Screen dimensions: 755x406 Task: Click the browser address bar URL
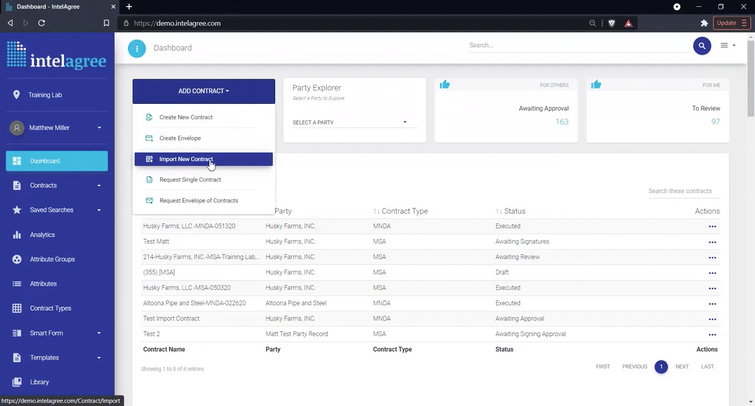[x=177, y=23]
